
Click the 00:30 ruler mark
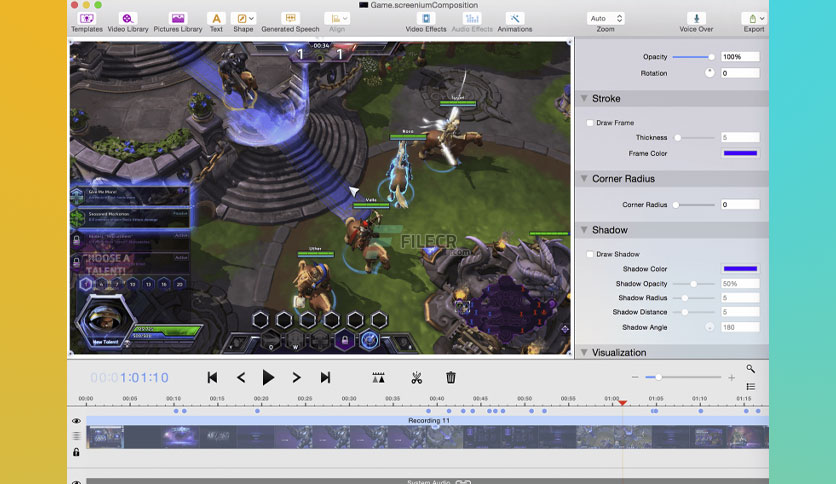tap(349, 399)
